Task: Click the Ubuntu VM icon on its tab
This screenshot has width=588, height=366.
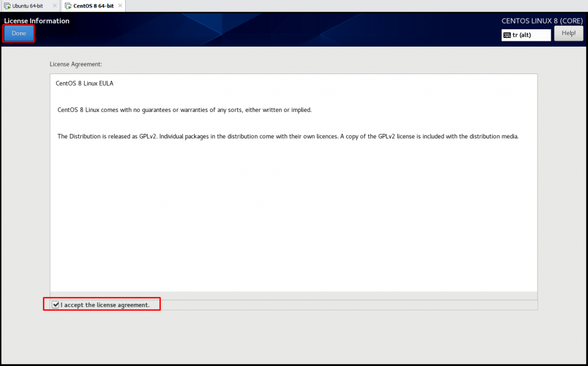Action: click(7, 5)
